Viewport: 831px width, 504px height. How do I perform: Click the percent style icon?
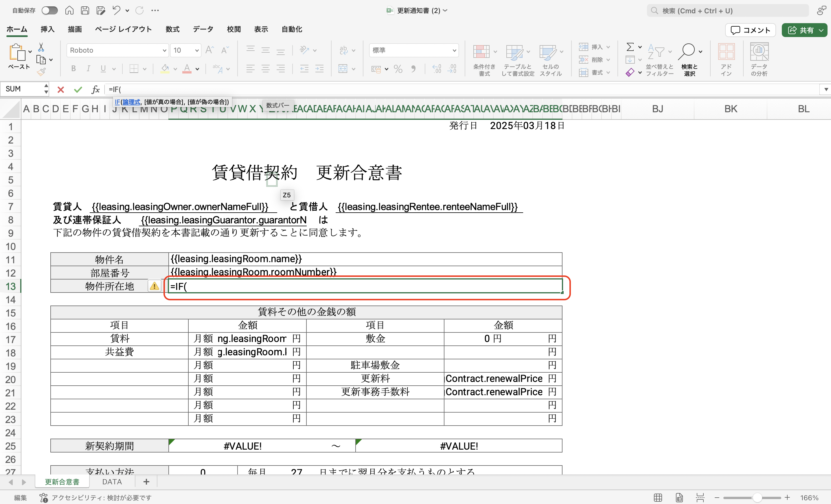coord(398,69)
